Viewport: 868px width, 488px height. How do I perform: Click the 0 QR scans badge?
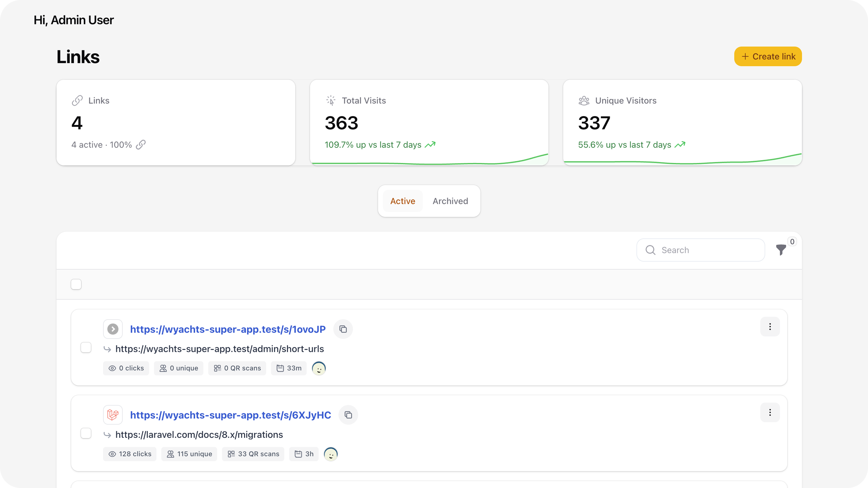237,368
